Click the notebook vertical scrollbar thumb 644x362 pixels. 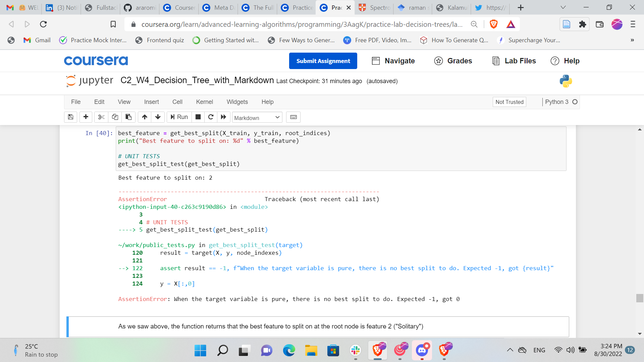[640, 298]
